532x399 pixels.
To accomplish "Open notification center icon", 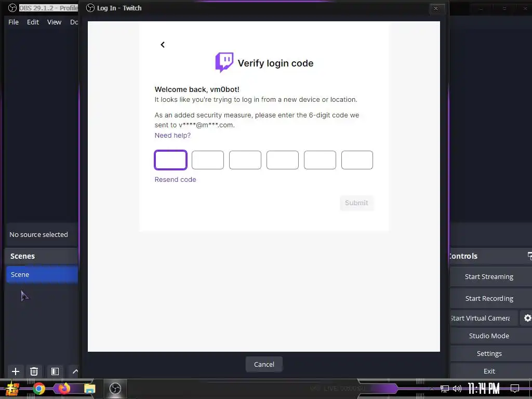I will pyautogui.click(x=515, y=389).
